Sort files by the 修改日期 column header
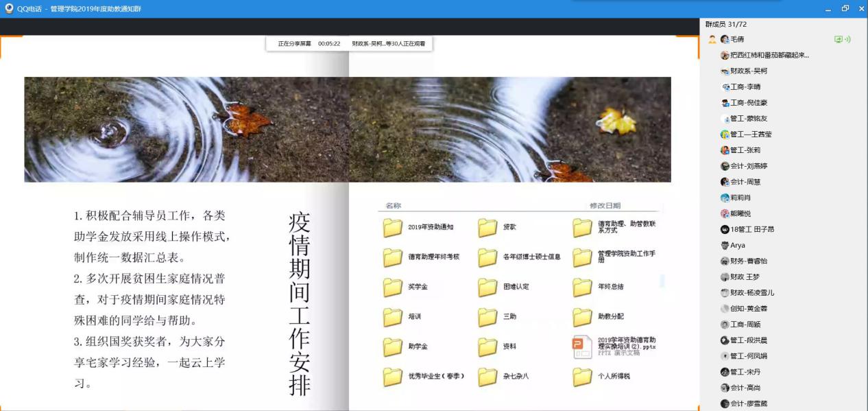 (x=605, y=205)
